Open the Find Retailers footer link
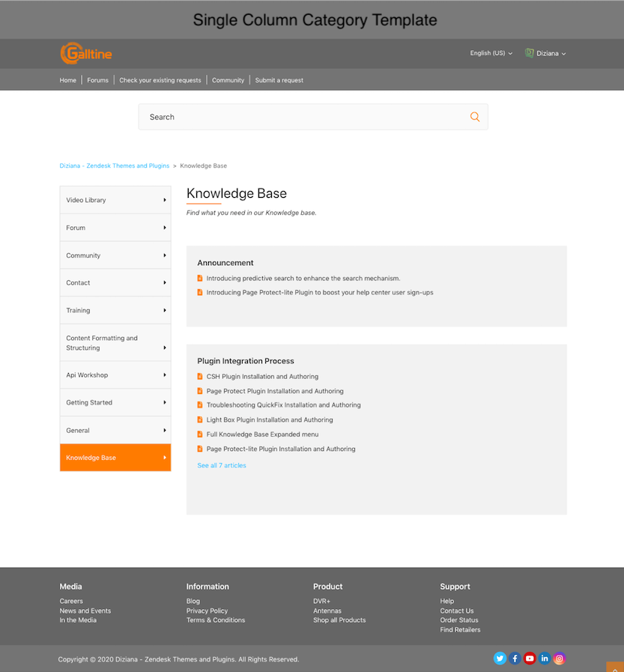The height and width of the screenshot is (672, 624). point(460,629)
